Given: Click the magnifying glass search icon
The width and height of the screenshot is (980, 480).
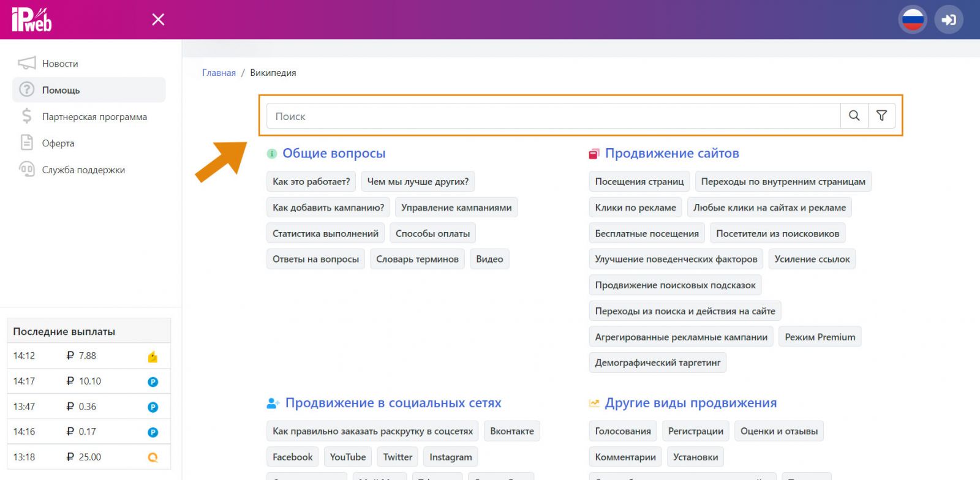Looking at the screenshot, I should point(854,116).
